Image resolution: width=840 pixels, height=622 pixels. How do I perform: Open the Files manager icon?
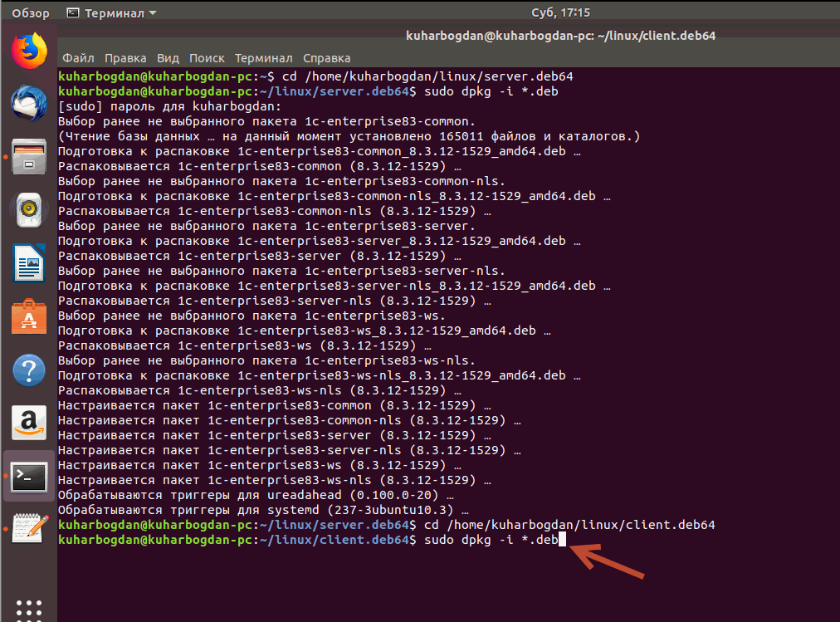28,157
